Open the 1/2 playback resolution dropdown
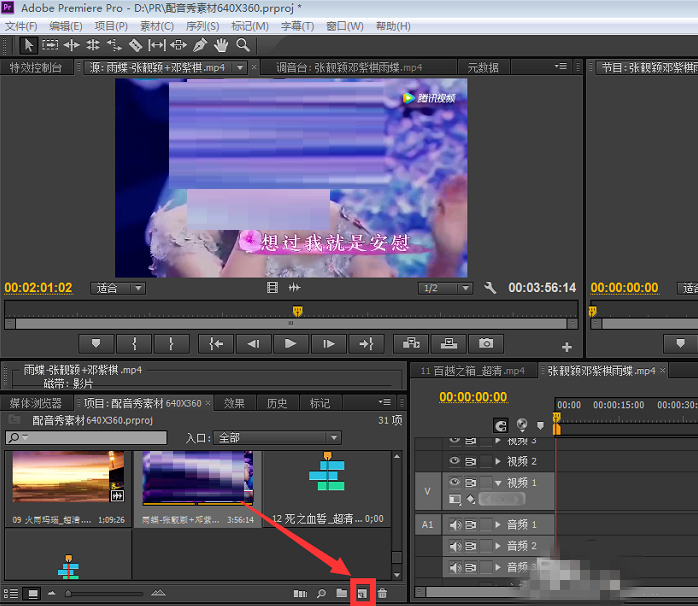The height and width of the screenshot is (606, 698). 445,288
